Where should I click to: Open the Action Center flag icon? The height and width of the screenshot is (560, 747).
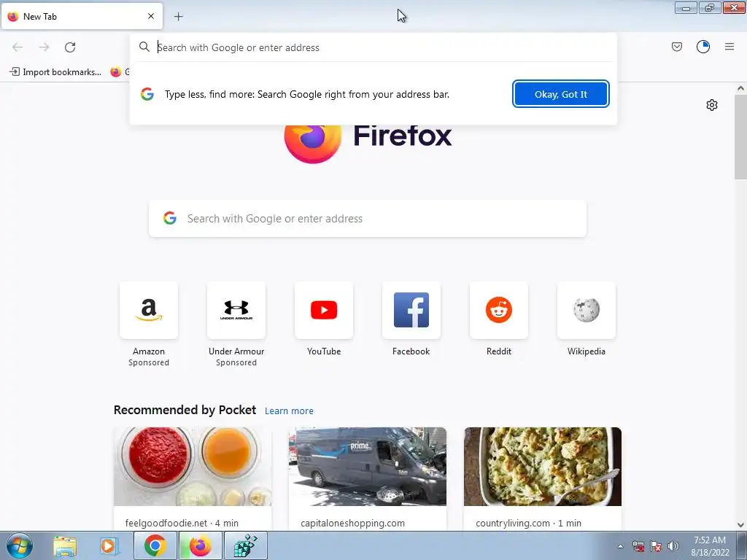tap(656, 546)
